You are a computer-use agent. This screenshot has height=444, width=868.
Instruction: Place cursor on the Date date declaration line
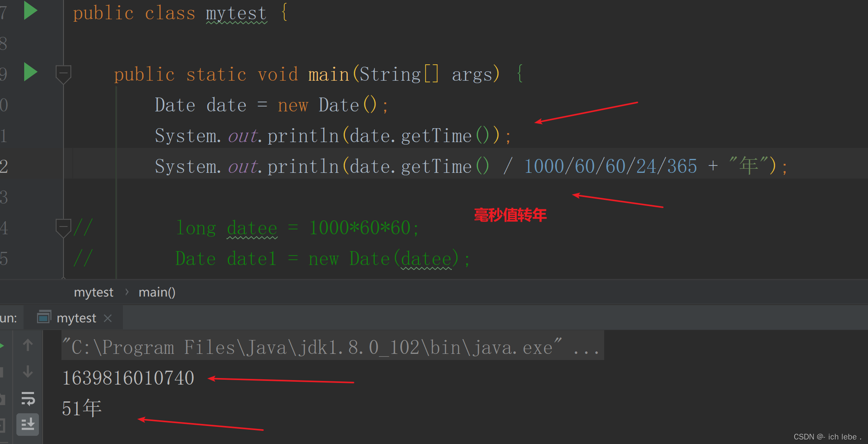tap(270, 104)
